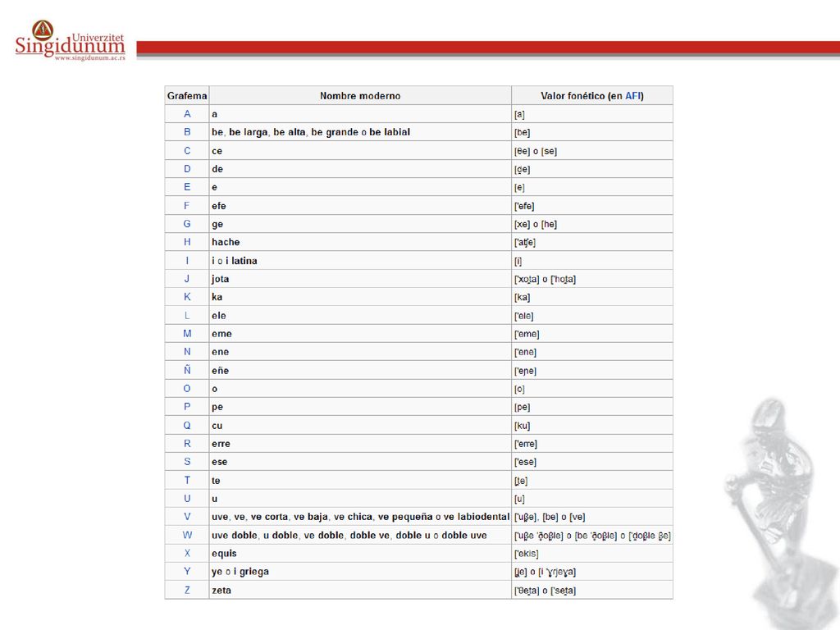Image resolution: width=840 pixels, height=630 pixels.
Task: Select the Valor fonético column header text
Action: point(592,96)
